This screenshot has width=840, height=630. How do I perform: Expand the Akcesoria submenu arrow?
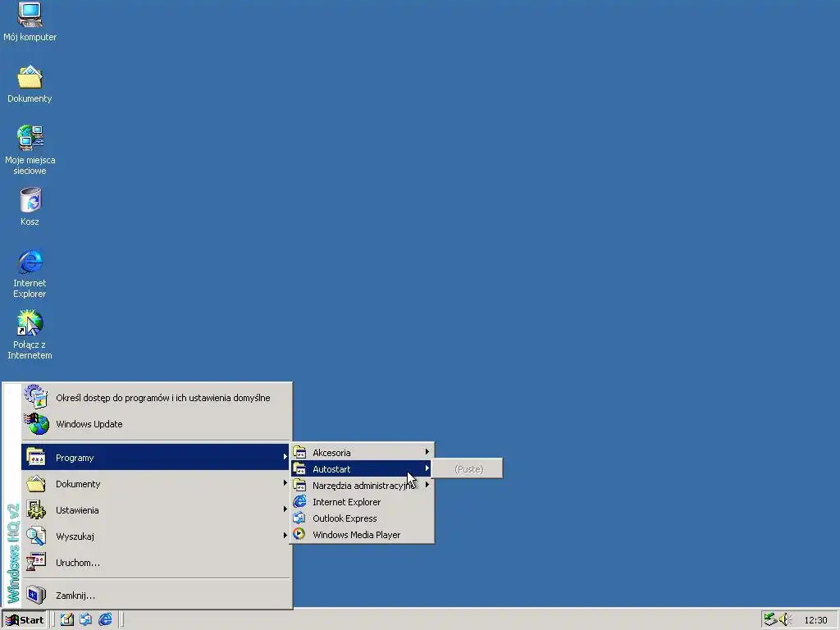427,452
